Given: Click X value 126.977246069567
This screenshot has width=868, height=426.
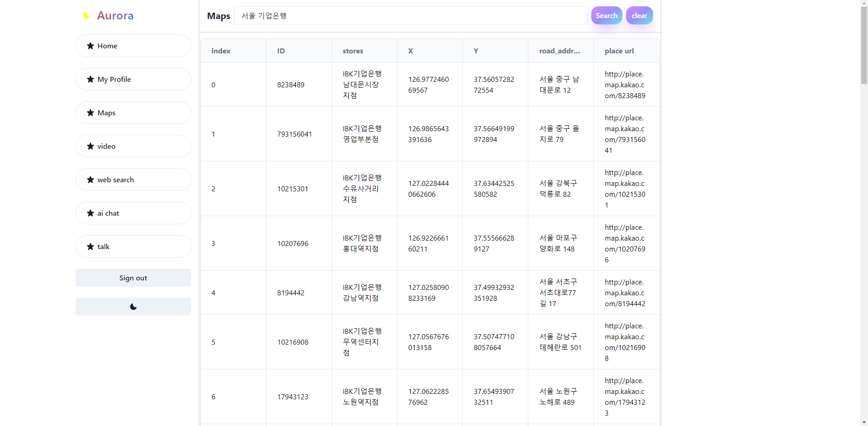Looking at the screenshot, I should (x=428, y=85).
